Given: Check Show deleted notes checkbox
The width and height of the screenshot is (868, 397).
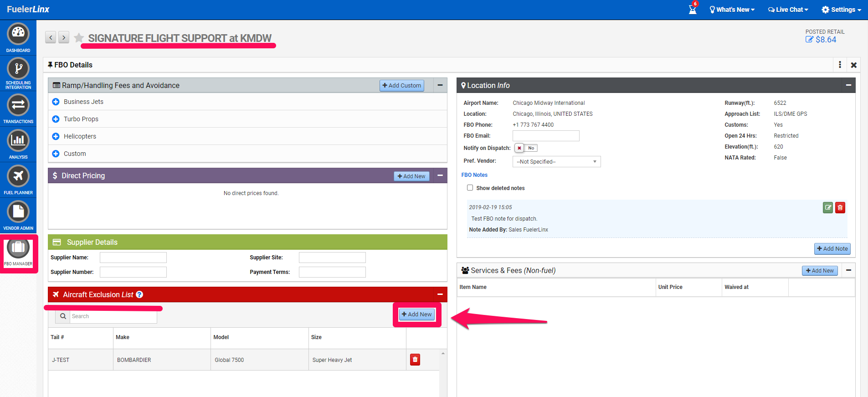Looking at the screenshot, I should (x=470, y=188).
